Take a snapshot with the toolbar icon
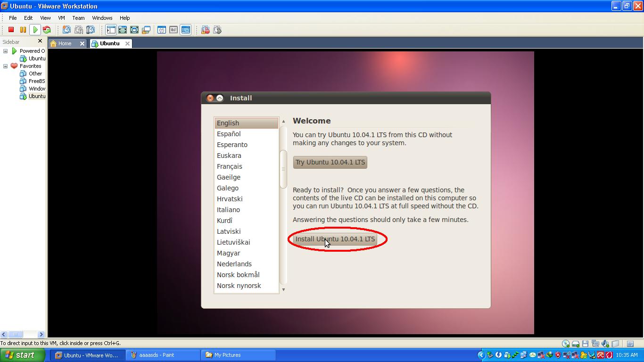 point(66,30)
